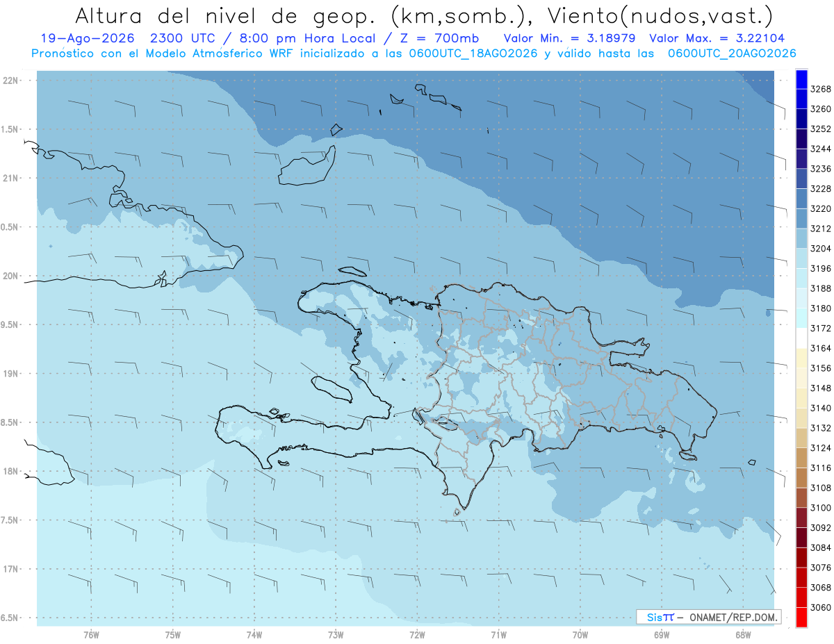834x644 pixels.
Task: Click the 6.5N latitude axis label
Action: pyautogui.click(x=10, y=618)
